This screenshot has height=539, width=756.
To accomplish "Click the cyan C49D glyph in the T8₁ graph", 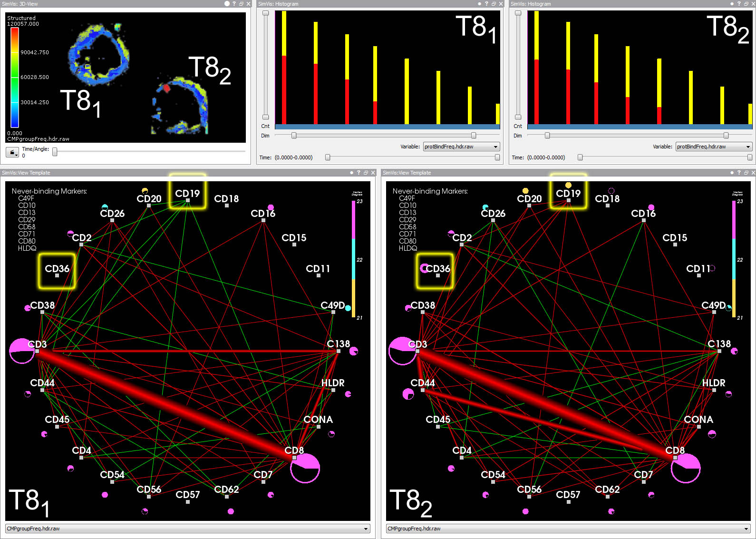I will 348,308.
